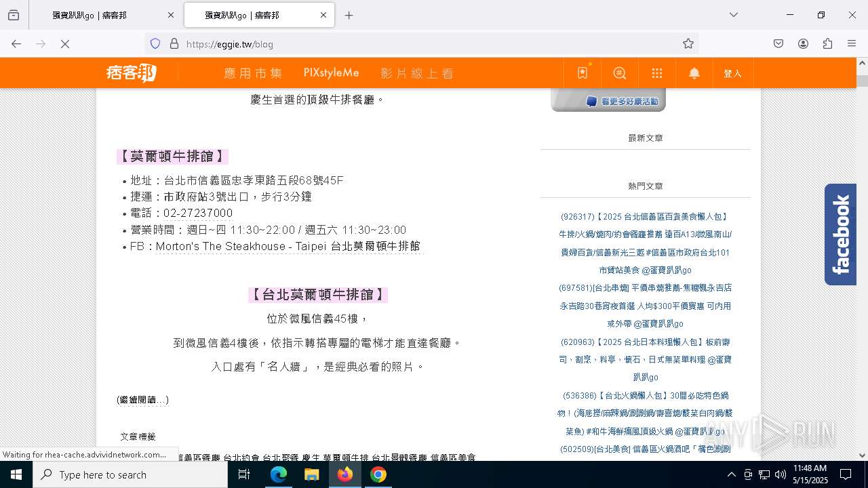Open the Save to Pocket icon

tap(778, 43)
